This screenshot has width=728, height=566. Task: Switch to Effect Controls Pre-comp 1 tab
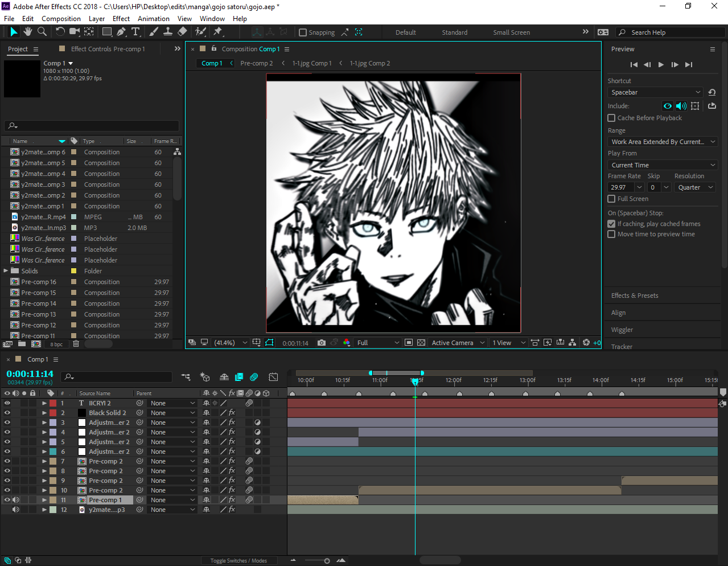108,49
